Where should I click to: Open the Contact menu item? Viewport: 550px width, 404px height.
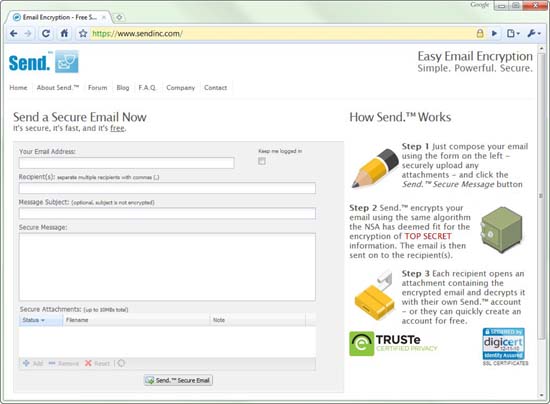tap(215, 88)
